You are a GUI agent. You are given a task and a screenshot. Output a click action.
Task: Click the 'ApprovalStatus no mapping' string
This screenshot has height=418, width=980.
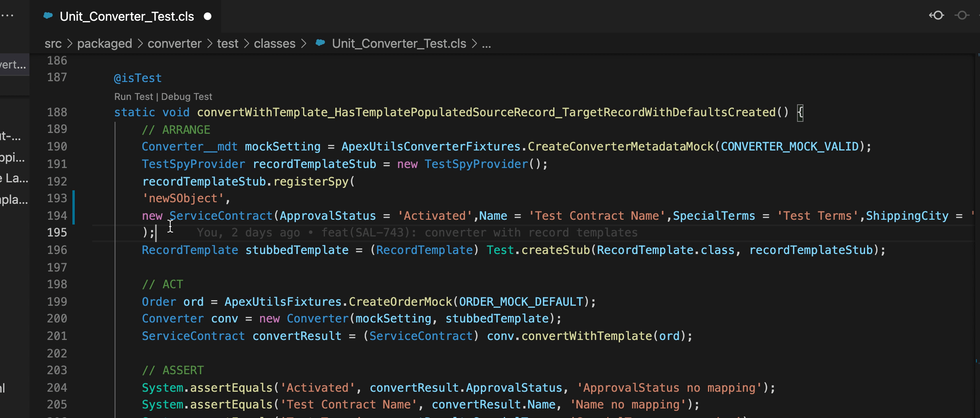[669, 388]
